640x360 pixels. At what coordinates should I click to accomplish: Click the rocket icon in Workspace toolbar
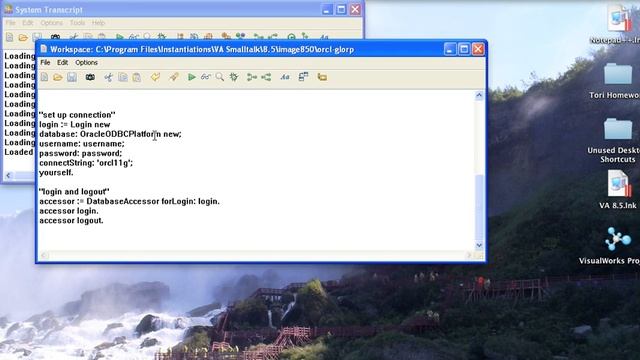click(x=174, y=77)
